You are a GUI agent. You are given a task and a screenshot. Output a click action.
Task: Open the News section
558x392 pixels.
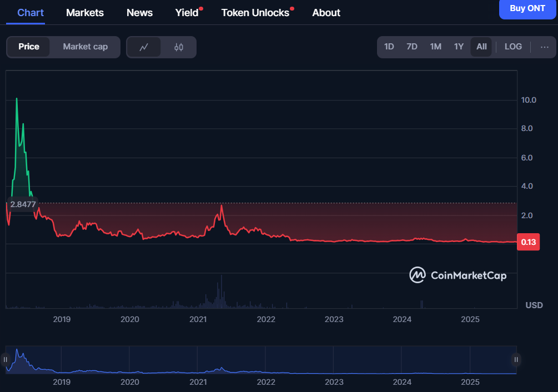[x=139, y=12]
